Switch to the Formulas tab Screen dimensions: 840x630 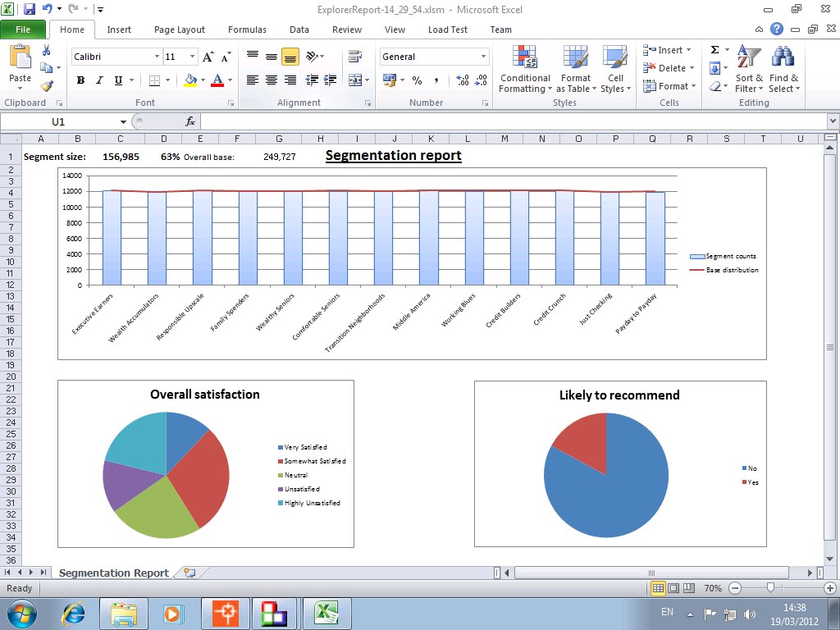point(247,30)
